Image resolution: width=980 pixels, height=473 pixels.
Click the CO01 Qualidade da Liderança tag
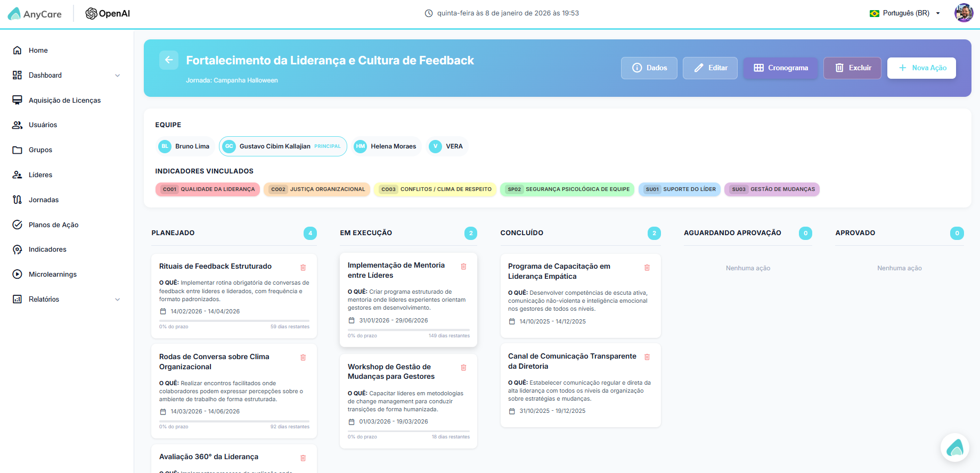point(208,189)
